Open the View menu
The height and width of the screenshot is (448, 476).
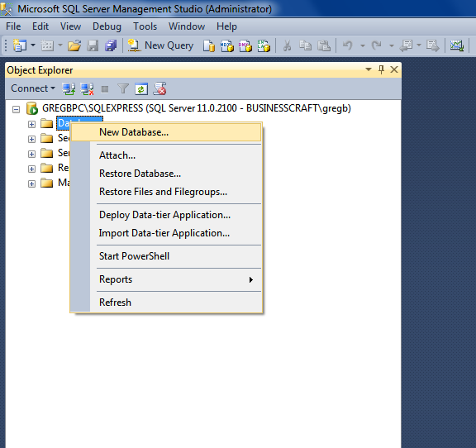(x=70, y=26)
